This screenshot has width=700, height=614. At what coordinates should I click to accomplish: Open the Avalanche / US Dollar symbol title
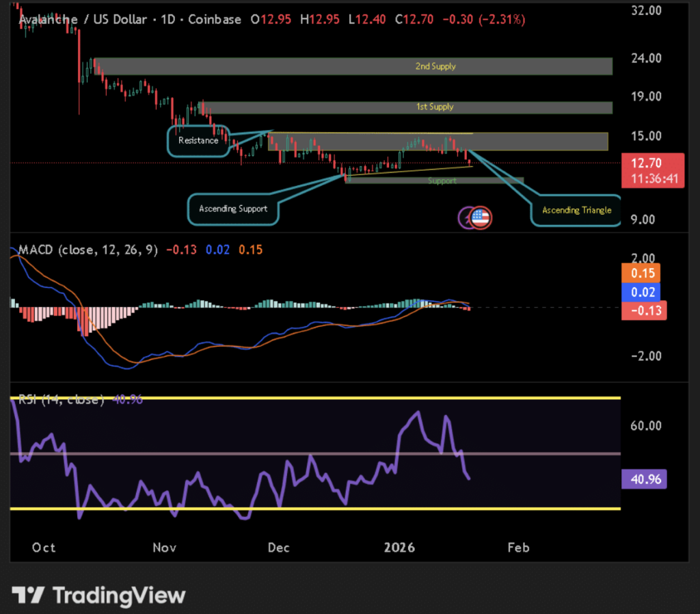(82, 20)
